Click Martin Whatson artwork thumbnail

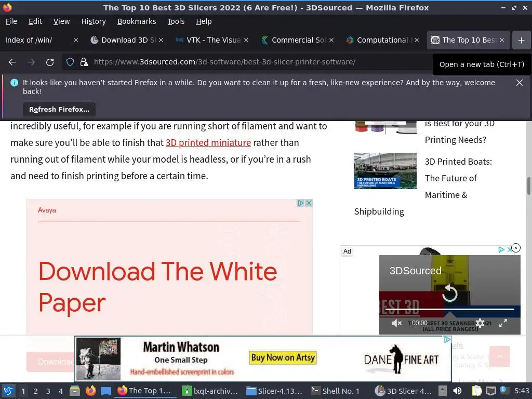pos(98,358)
